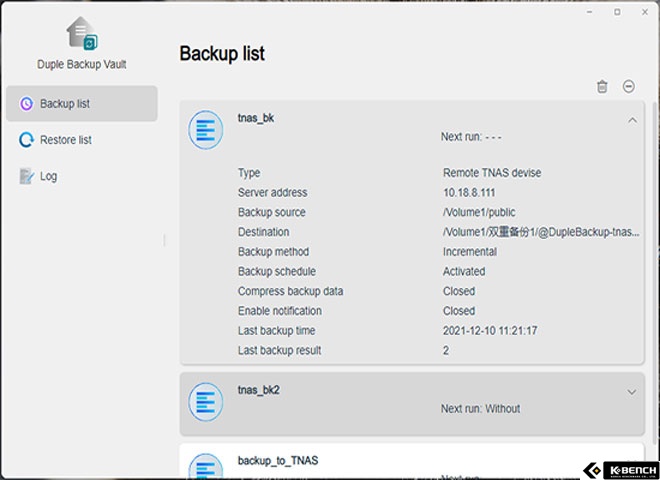This screenshot has height=480, width=660.
Task: Click the Incremental backup method value
Action: [x=470, y=252]
